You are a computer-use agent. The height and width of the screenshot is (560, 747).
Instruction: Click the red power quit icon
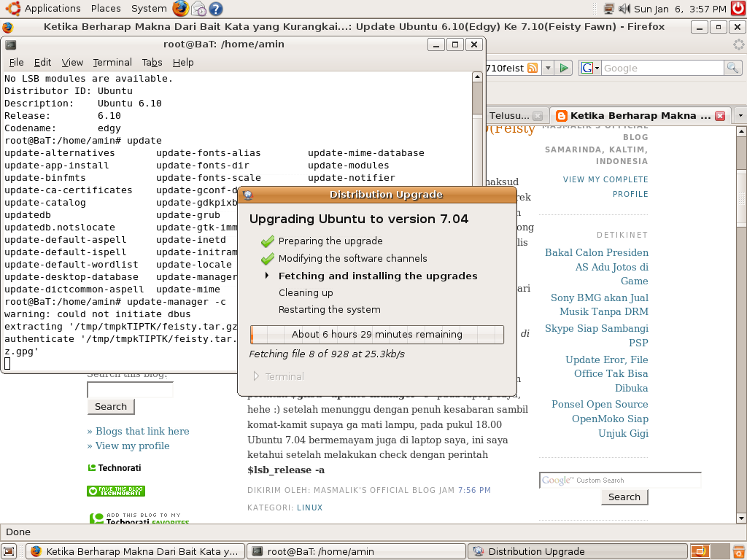(738, 8)
